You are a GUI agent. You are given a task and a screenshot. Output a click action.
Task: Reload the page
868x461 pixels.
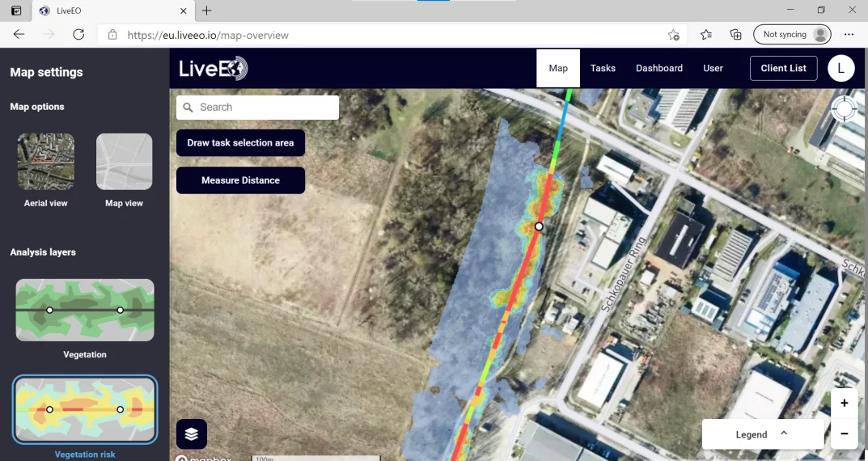[x=78, y=34]
